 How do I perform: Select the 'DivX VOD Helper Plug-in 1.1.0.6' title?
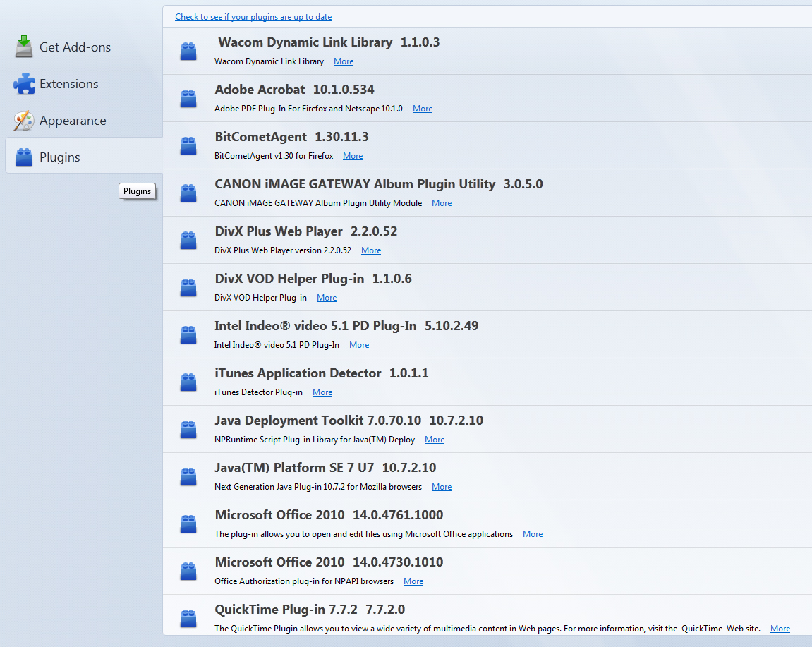tap(313, 278)
